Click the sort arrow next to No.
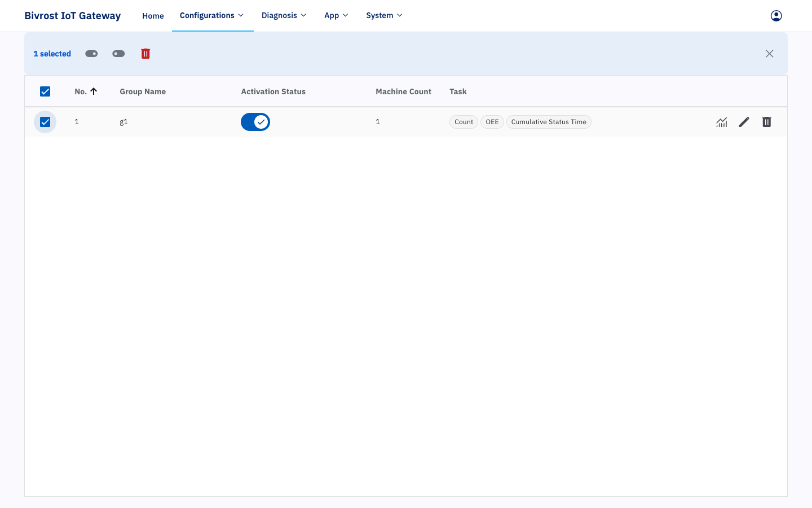The image size is (812, 508). (x=94, y=91)
